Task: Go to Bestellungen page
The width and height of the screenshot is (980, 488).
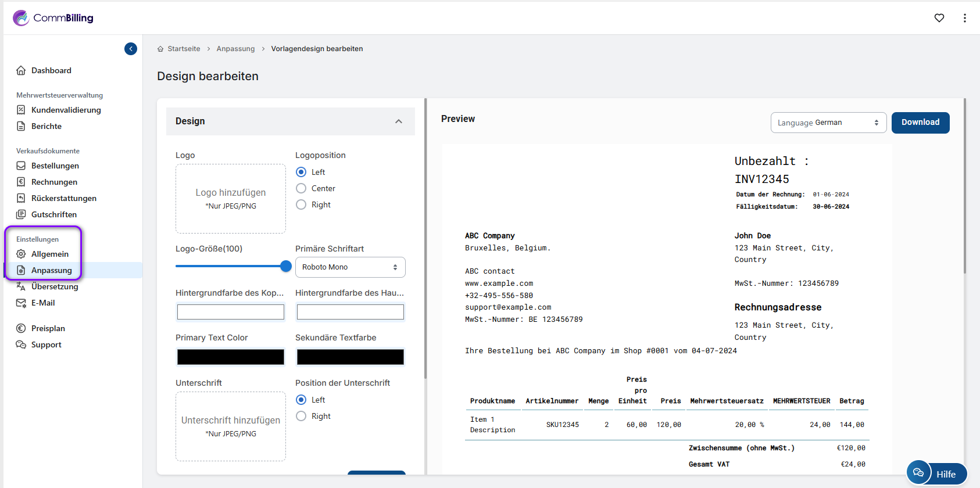Action: point(55,166)
